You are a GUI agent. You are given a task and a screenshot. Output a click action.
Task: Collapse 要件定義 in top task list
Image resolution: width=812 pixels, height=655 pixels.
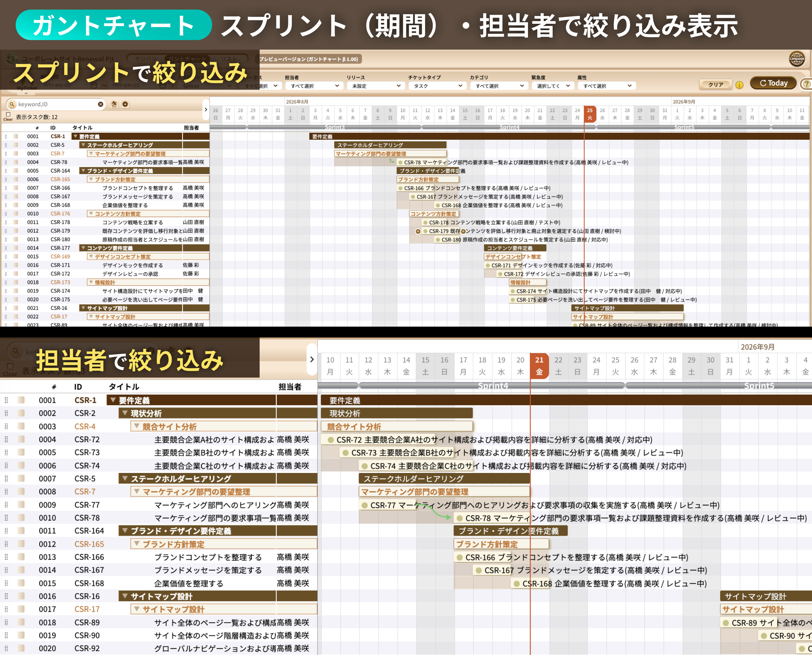tap(76, 136)
